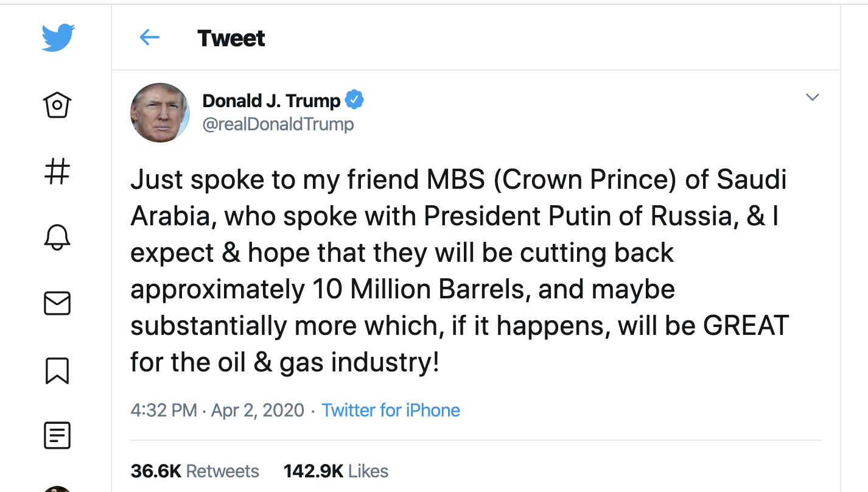The image size is (868, 492).
Task: View the 36.6K Retweets list
Action: (x=195, y=471)
